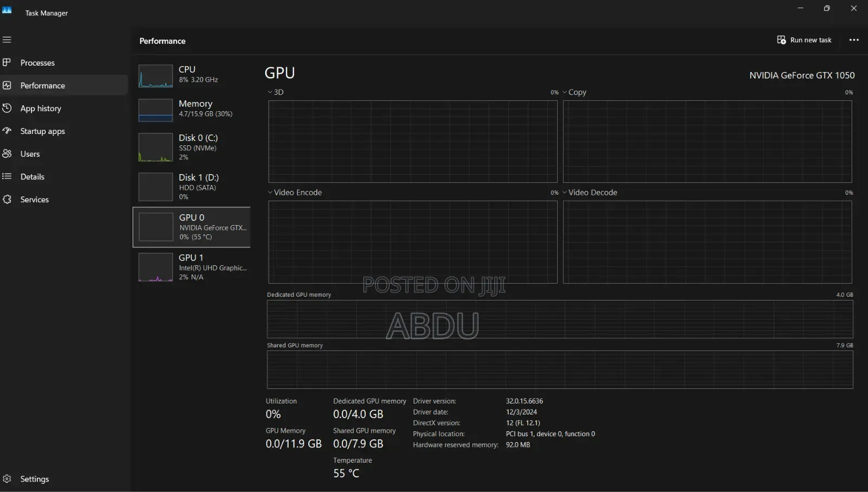Select the Disk 0 (C:) graph thumbnail
868x492 pixels.
(x=156, y=148)
